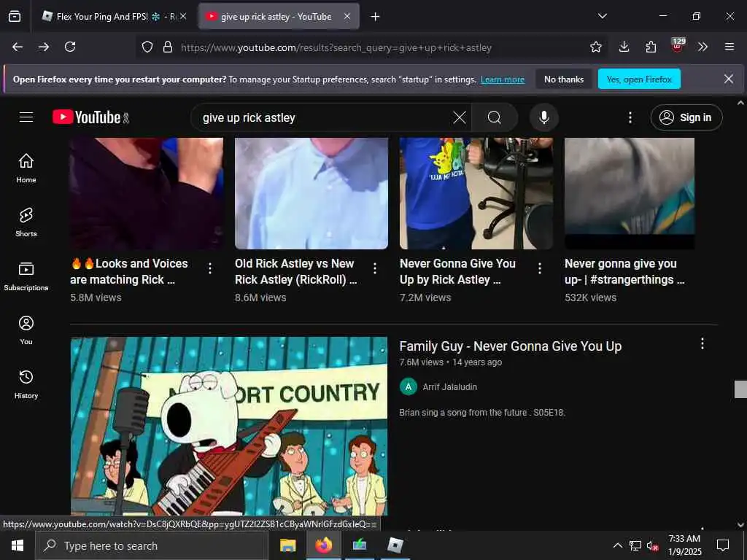Show hidden system tray icons
The height and width of the screenshot is (560, 747).
[x=617, y=545]
